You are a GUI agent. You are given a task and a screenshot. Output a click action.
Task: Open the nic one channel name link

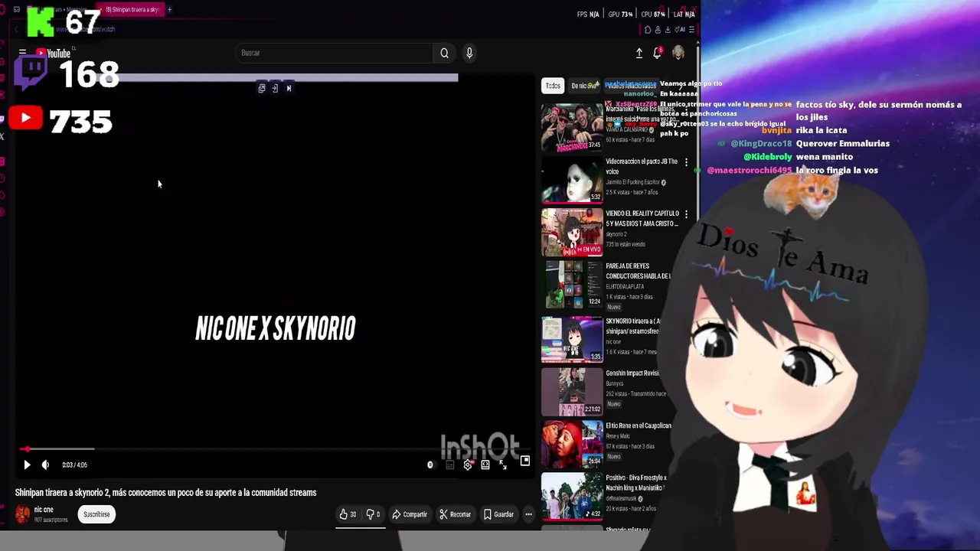point(44,510)
